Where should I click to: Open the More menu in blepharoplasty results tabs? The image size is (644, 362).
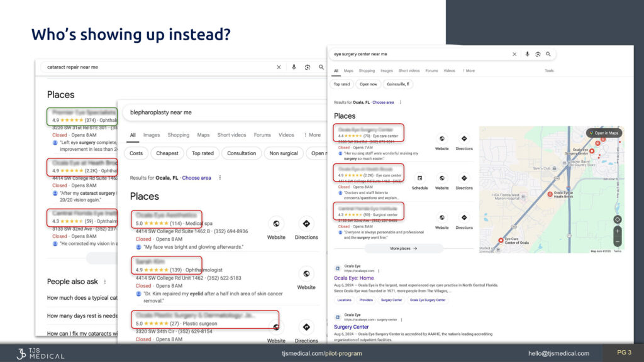pyautogui.click(x=313, y=135)
